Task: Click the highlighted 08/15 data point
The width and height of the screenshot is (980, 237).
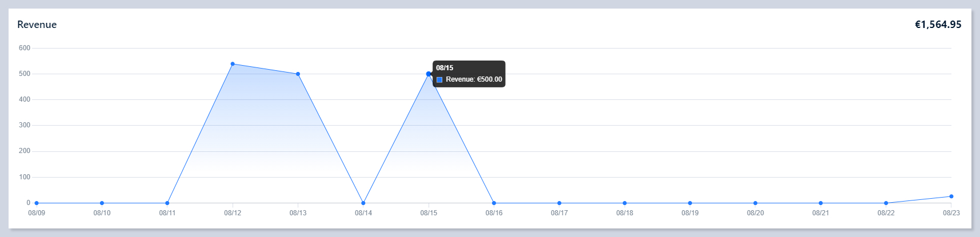Action: tap(429, 74)
